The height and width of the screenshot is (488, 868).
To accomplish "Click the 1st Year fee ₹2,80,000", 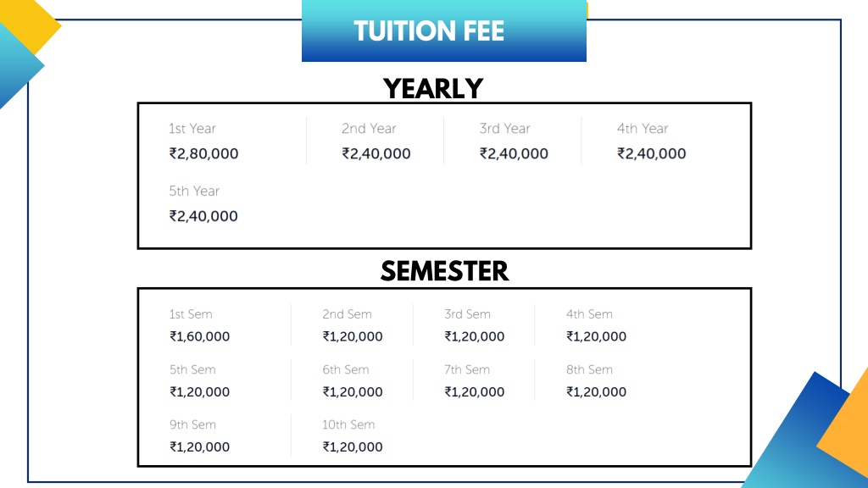I will coord(203,153).
